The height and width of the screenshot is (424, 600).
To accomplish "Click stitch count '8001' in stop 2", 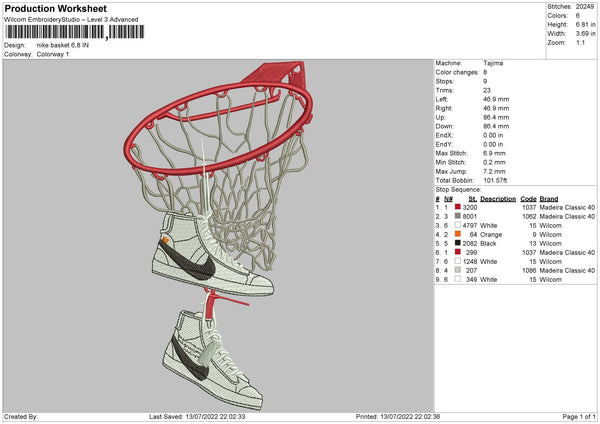I will point(470,217).
